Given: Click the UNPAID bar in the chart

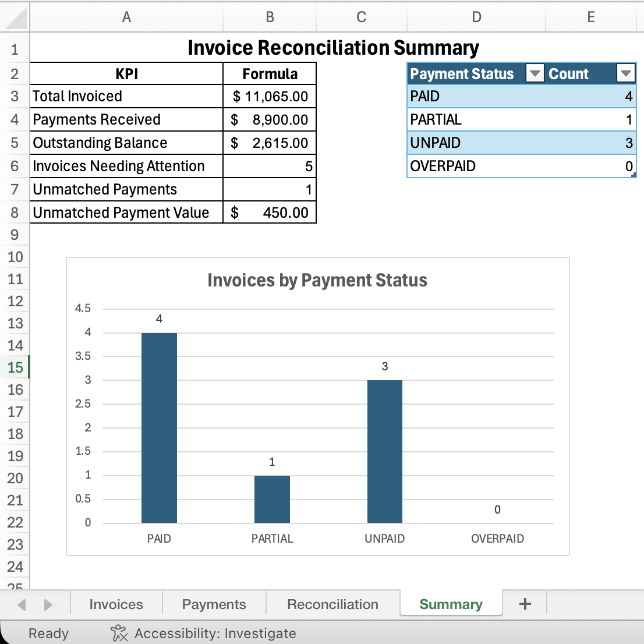Looking at the screenshot, I should [385, 451].
